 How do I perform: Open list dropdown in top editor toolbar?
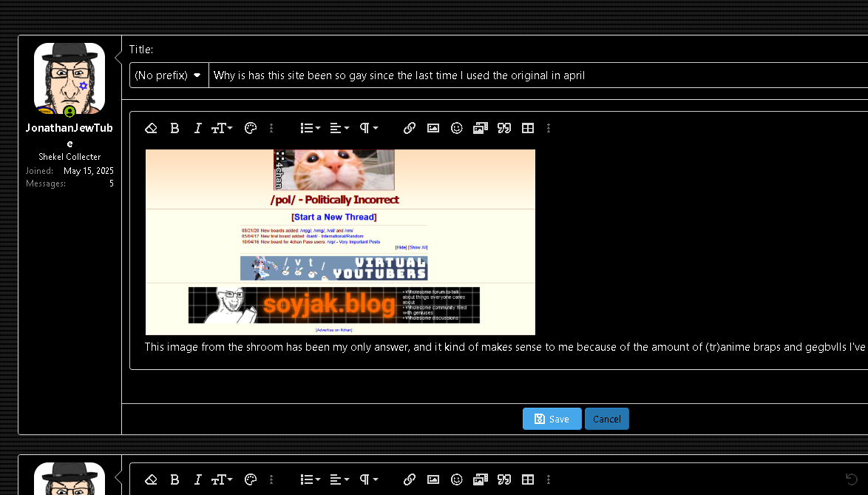click(310, 129)
